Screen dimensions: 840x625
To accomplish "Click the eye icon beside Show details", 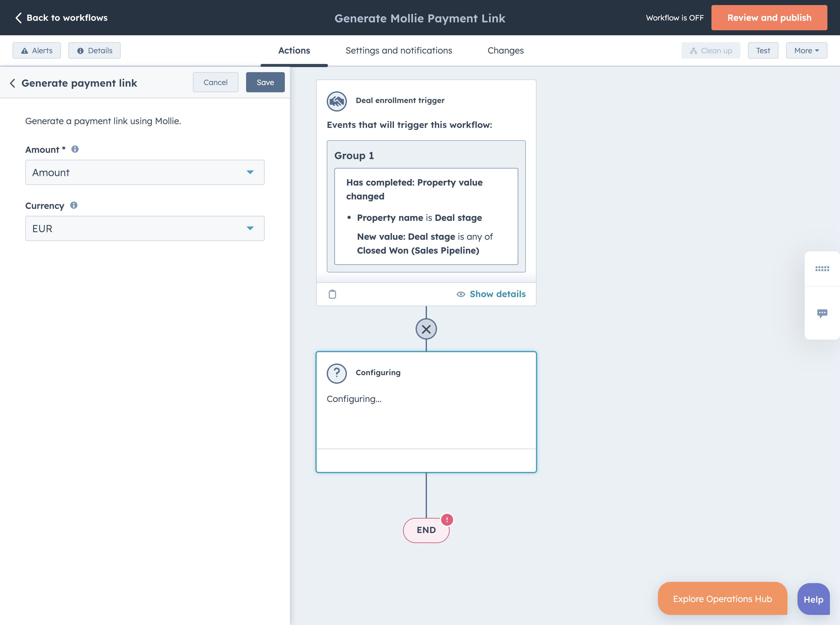I will click(460, 294).
